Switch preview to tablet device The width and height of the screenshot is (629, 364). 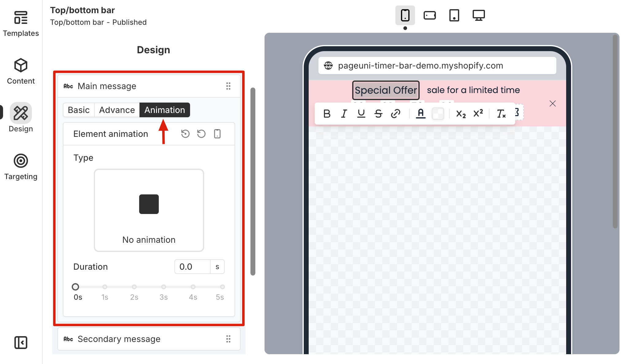tap(454, 15)
